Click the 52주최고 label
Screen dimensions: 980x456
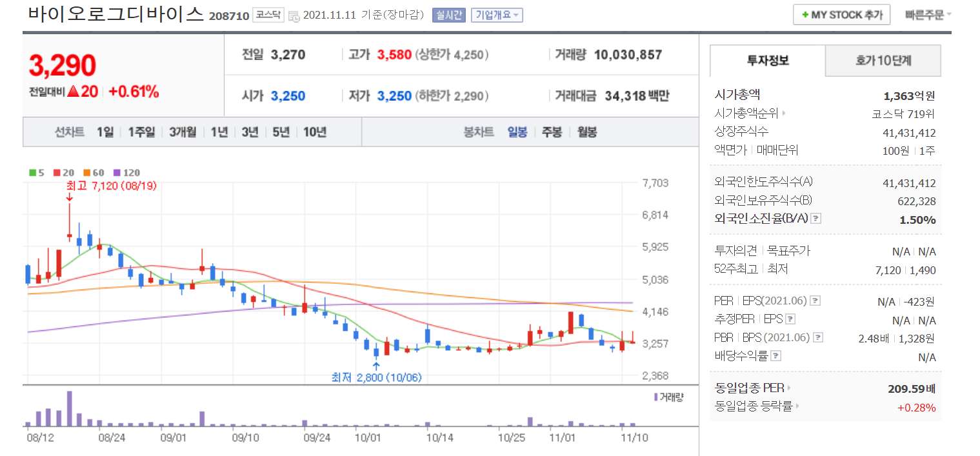[x=737, y=269]
